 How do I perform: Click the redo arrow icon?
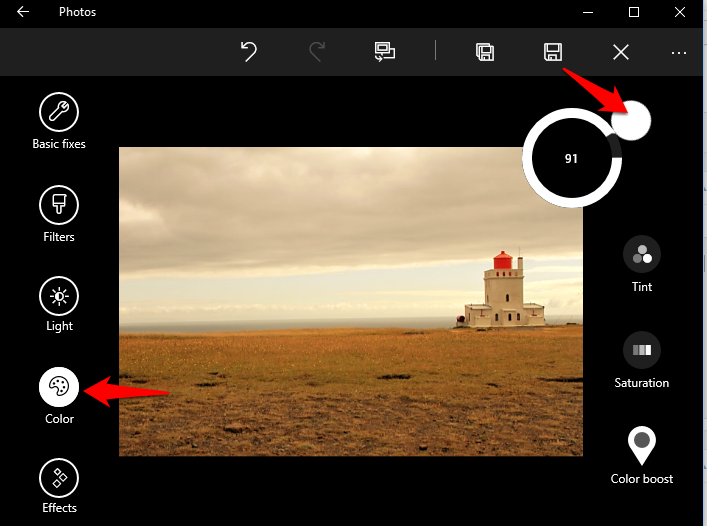317,51
